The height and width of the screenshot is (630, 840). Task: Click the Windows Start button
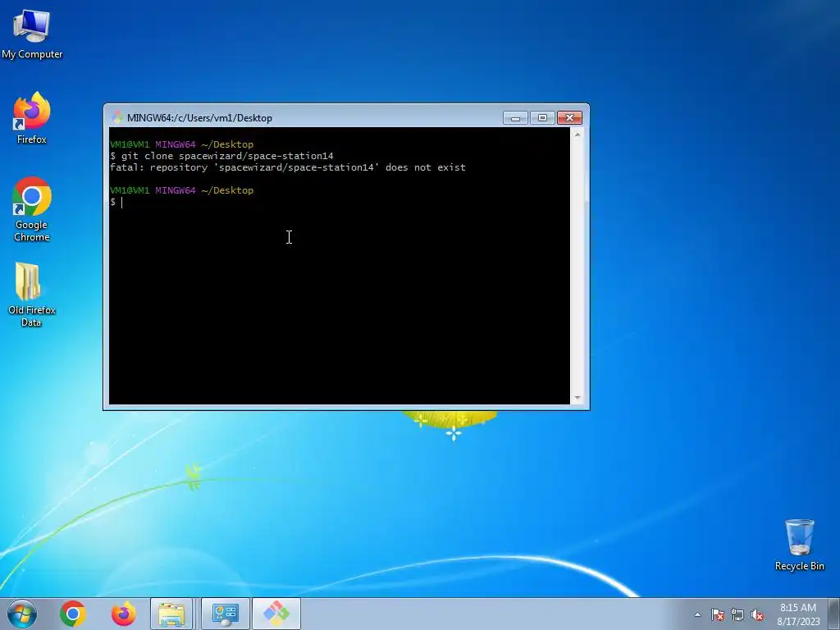22,614
